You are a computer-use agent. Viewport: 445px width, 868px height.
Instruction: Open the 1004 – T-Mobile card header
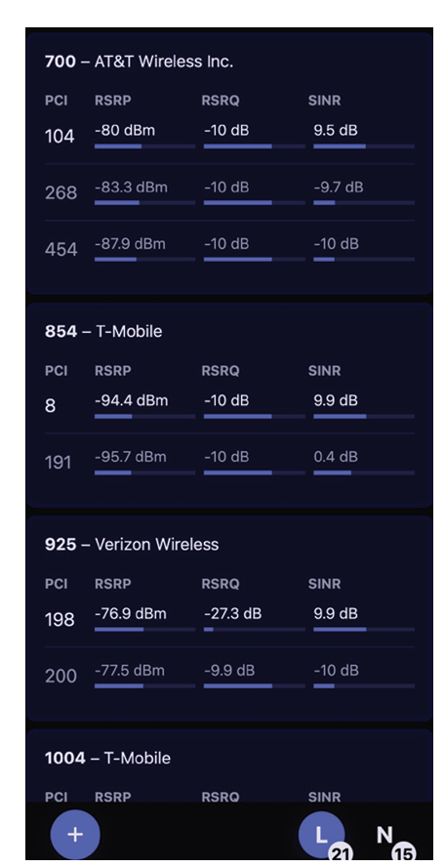tap(107, 758)
